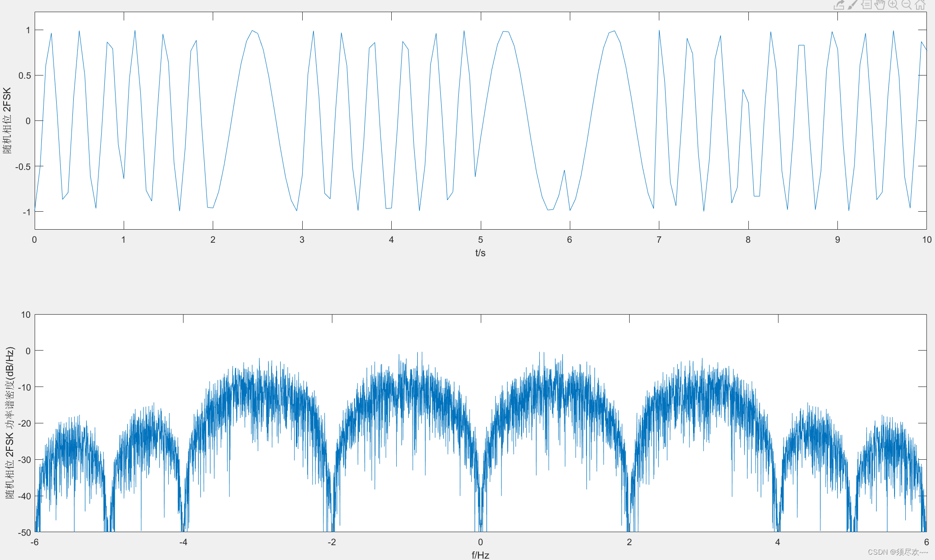The width and height of the screenshot is (935, 560).
Task: Click the t/s x-axis label
Action: coord(480,253)
